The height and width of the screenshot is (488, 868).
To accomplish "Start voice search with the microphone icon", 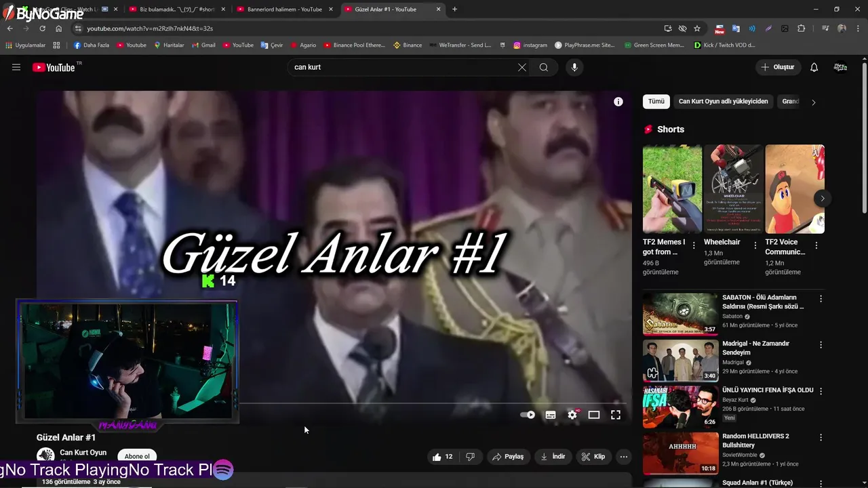I will coord(574,67).
